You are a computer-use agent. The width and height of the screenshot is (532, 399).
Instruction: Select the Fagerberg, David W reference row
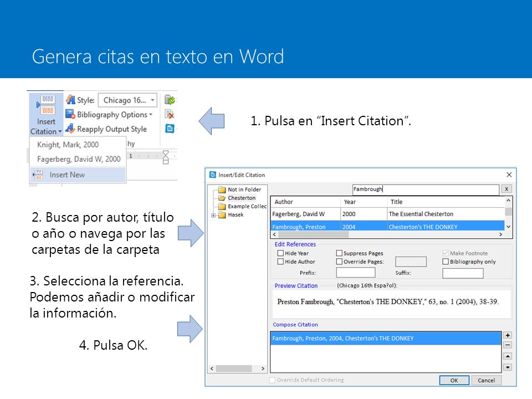[x=387, y=214]
